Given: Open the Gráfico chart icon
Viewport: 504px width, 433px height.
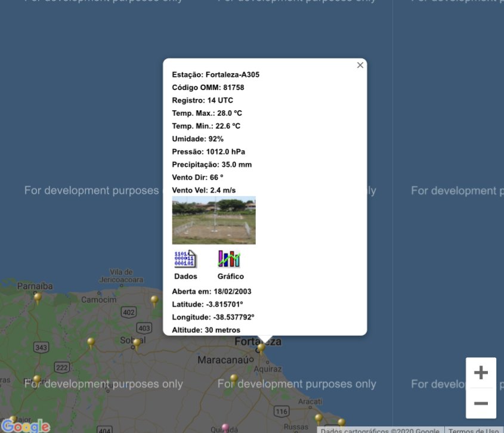Looking at the screenshot, I should pos(229,259).
